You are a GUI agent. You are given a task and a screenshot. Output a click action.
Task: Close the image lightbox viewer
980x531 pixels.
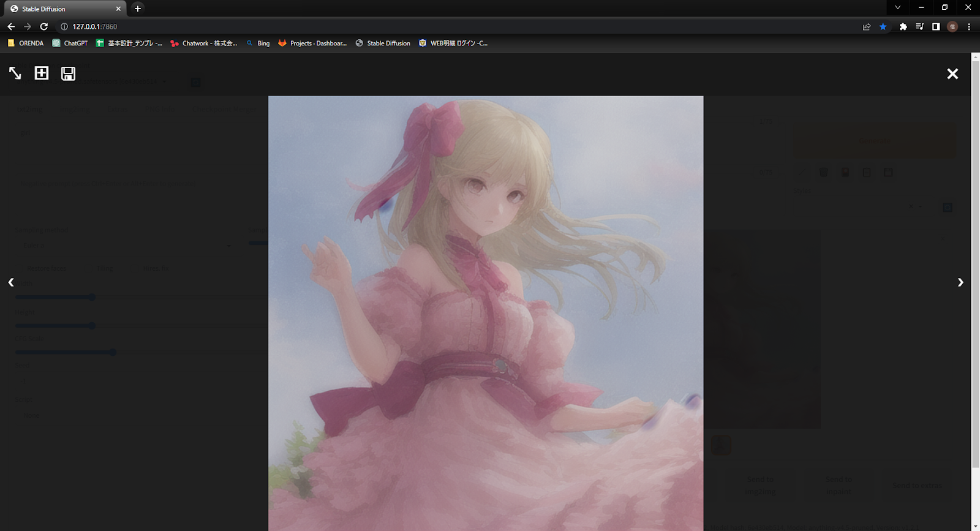952,73
